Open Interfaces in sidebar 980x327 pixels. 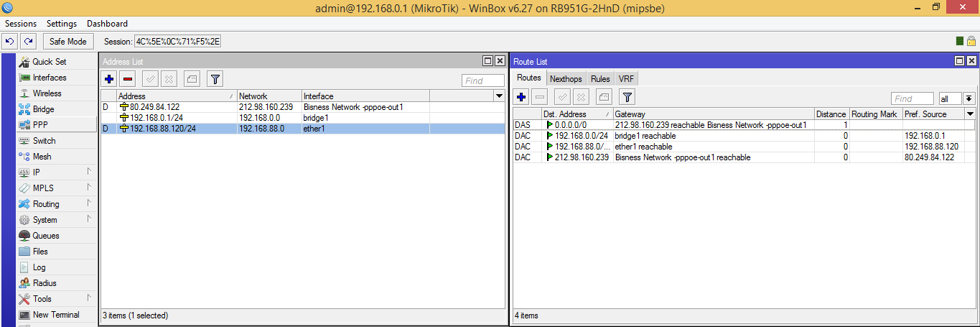click(x=57, y=78)
